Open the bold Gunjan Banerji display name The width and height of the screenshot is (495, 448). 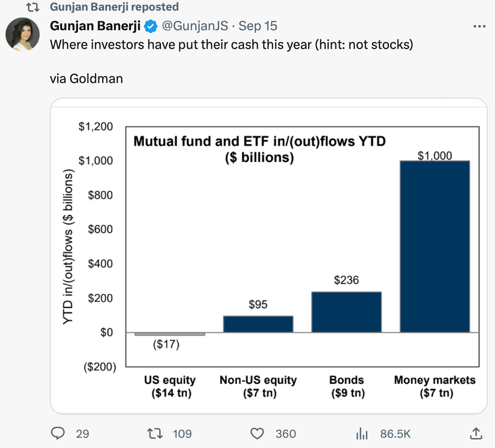(x=95, y=26)
